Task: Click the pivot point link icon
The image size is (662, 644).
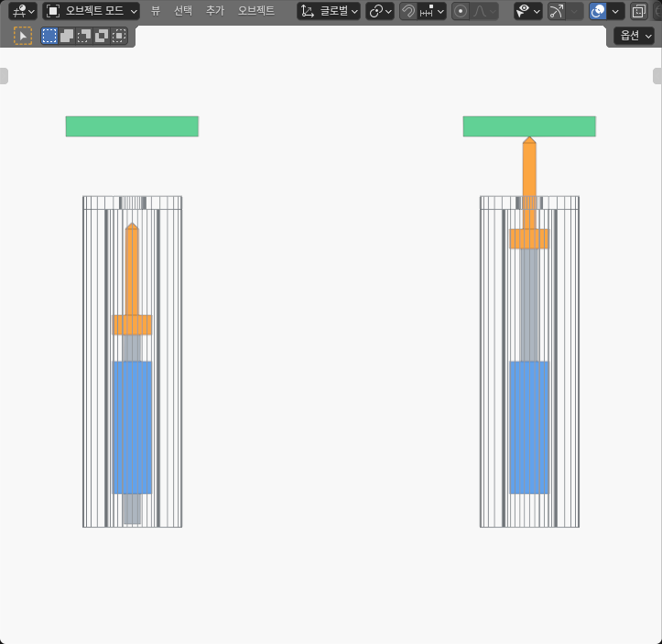Action: coord(375,11)
